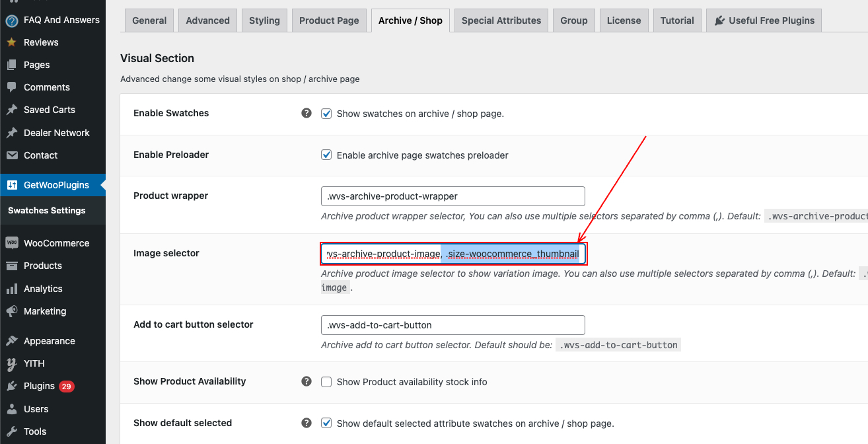Click the Tools wrench icon

[11, 431]
